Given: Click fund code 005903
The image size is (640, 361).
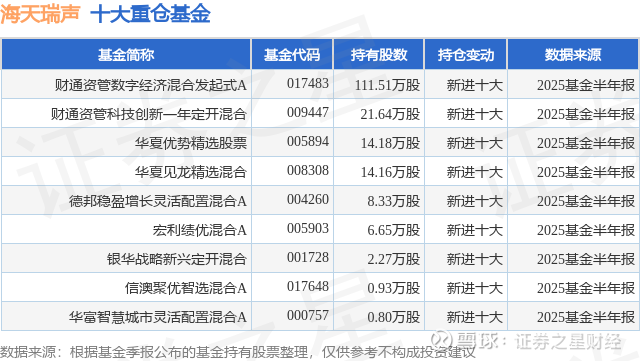Looking at the screenshot, I should [x=308, y=228].
